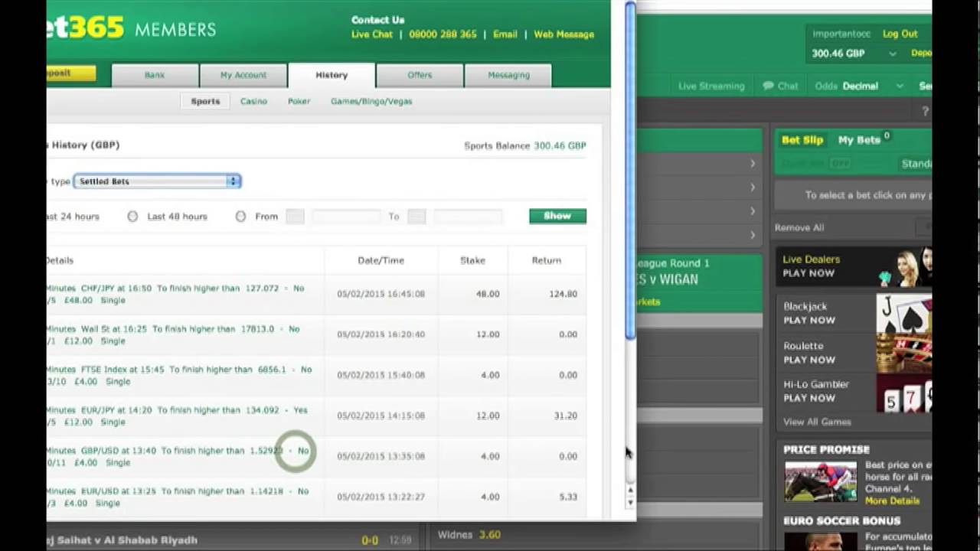Open the Blackjack Play Now game

854,312
